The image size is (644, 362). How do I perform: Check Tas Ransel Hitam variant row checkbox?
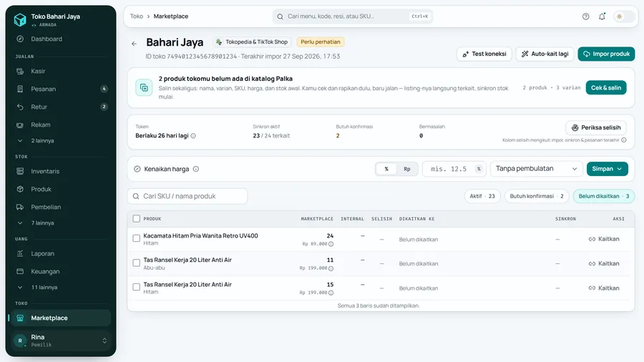tap(137, 287)
